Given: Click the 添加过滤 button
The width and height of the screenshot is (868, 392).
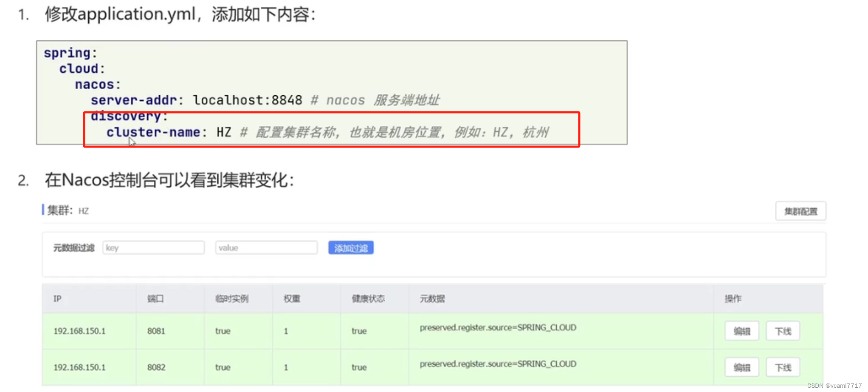Looking at the screenshot, I should pos(351,248).
